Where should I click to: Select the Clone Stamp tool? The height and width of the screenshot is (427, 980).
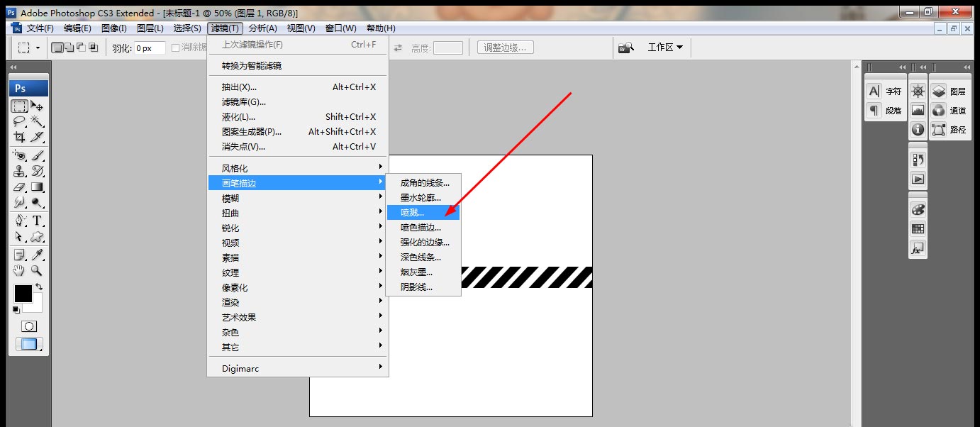tap(20, 171)
